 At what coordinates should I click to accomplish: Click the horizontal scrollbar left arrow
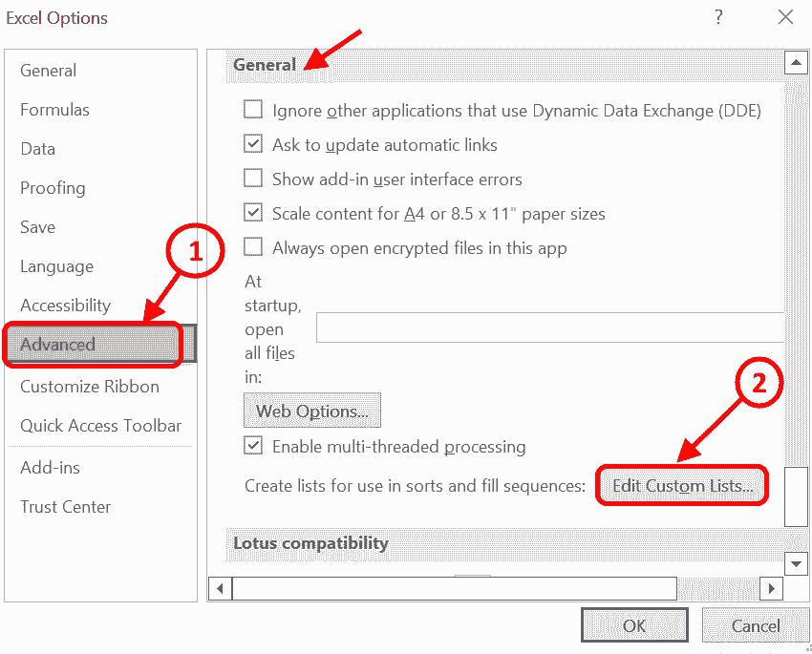[220, 588]
